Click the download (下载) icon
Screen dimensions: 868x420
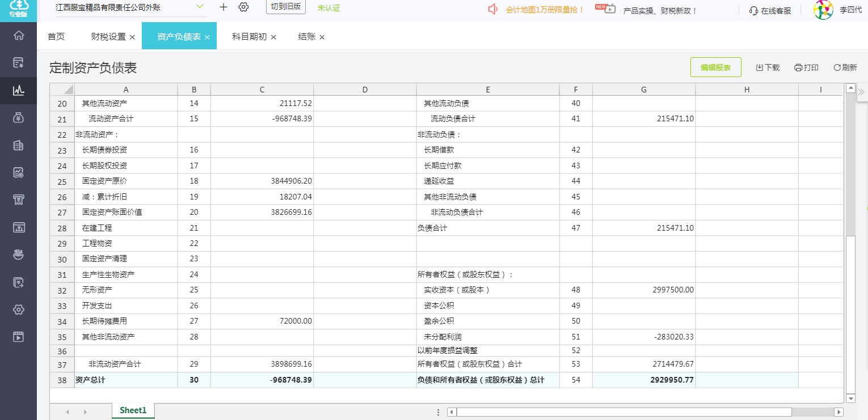coord(760,67)
